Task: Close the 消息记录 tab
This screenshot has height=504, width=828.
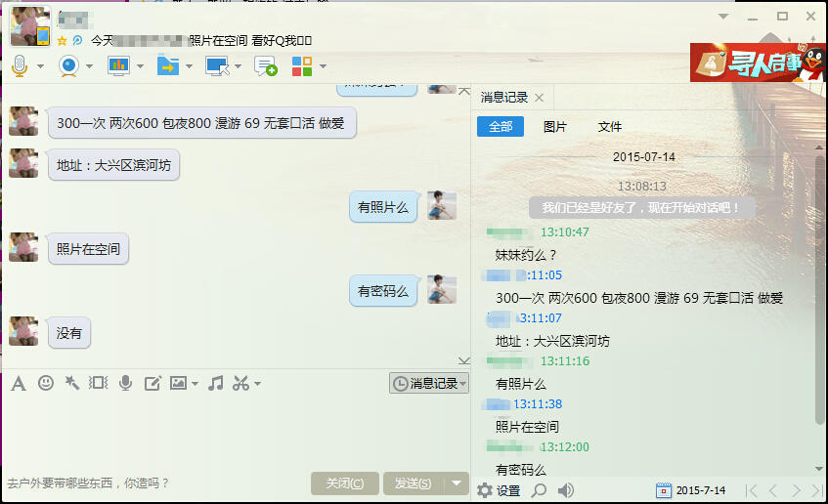Action: point(540,98)
